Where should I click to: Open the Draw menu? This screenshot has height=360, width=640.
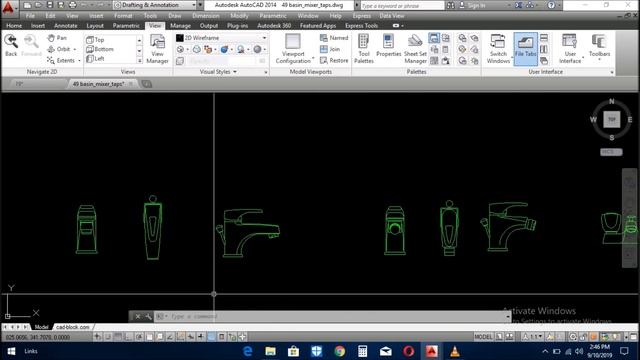pos(174,16)
